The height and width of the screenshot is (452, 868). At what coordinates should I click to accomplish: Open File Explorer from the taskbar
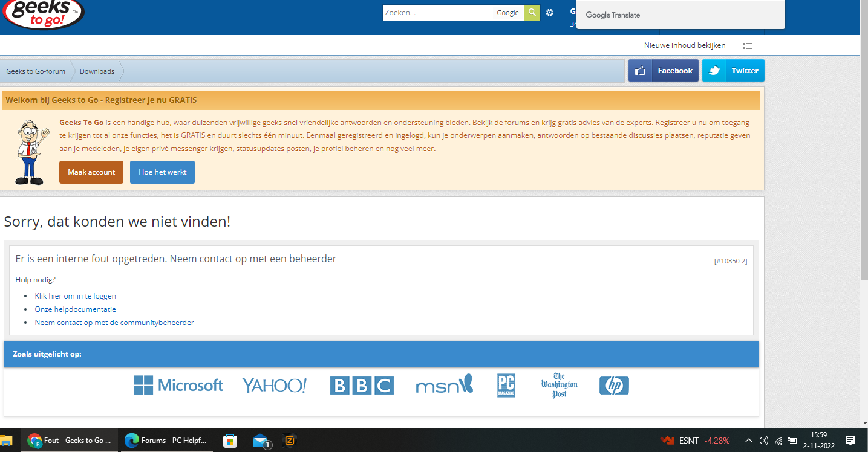(x=6, y=441)
